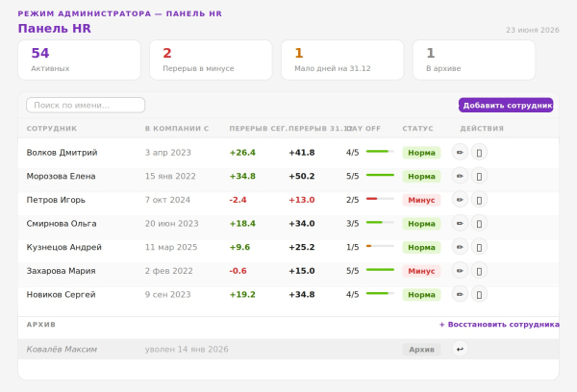Click the archive icon for Волков Дмитрий
577x392 pixels.
coord(479,152)
